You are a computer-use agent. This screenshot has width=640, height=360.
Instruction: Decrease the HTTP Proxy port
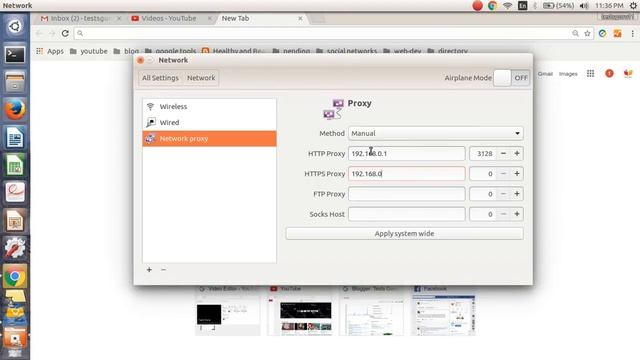[x=503, y=153]
